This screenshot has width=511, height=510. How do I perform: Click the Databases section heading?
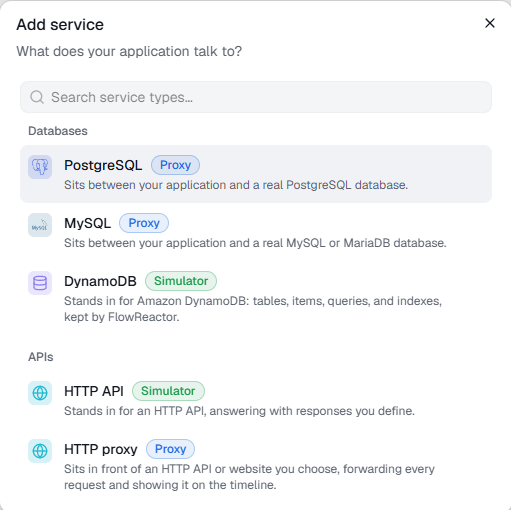point(58,131)
